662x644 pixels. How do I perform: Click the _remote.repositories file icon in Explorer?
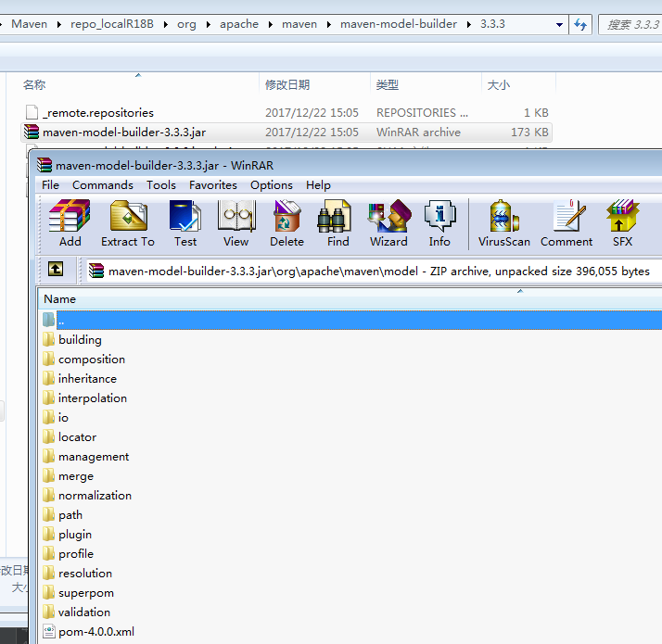click(32, 112)
